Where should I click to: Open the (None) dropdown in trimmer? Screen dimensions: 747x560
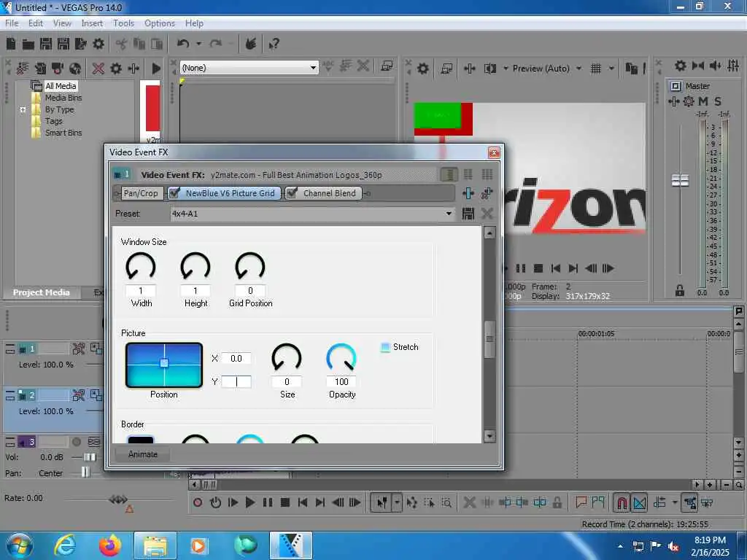pos(313,68)
